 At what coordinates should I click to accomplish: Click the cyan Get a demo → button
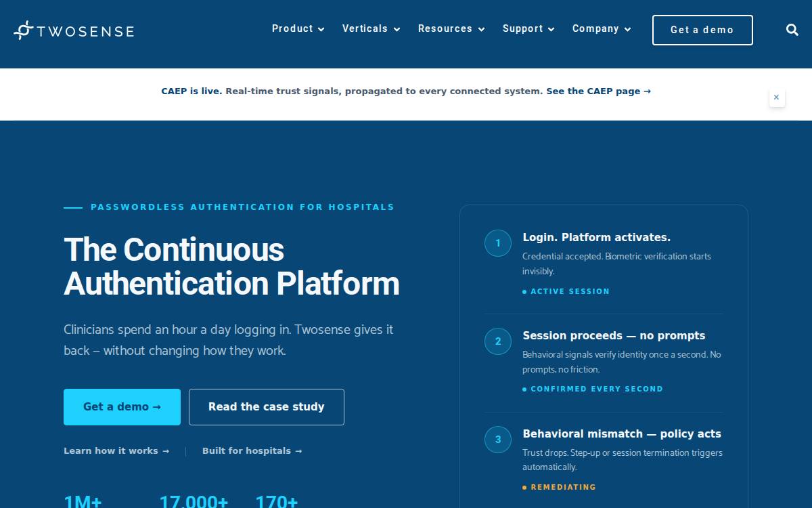(x=122, y=407)
